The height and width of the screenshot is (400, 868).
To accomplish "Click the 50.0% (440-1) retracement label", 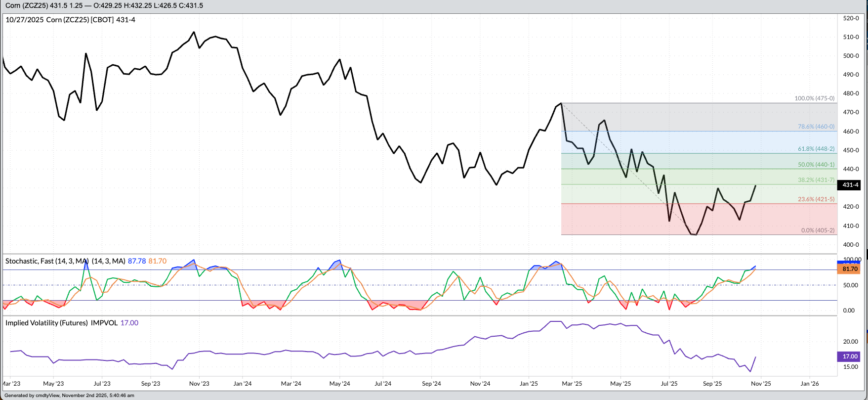I will click(x=816, y=165).
